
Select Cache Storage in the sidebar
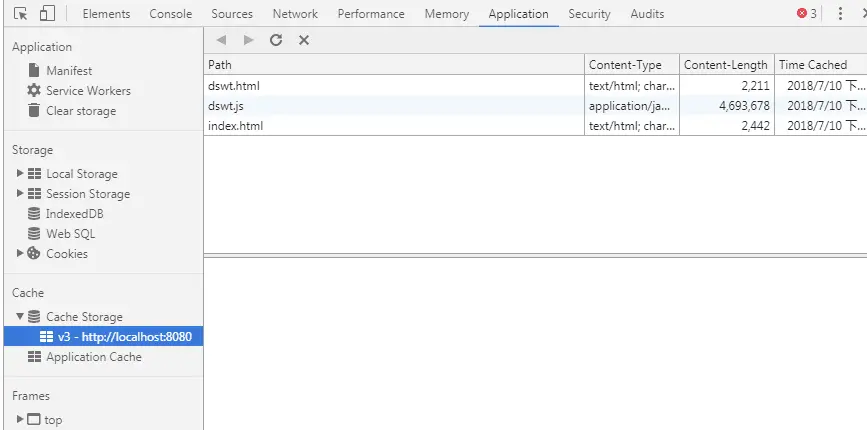(84, 317)
